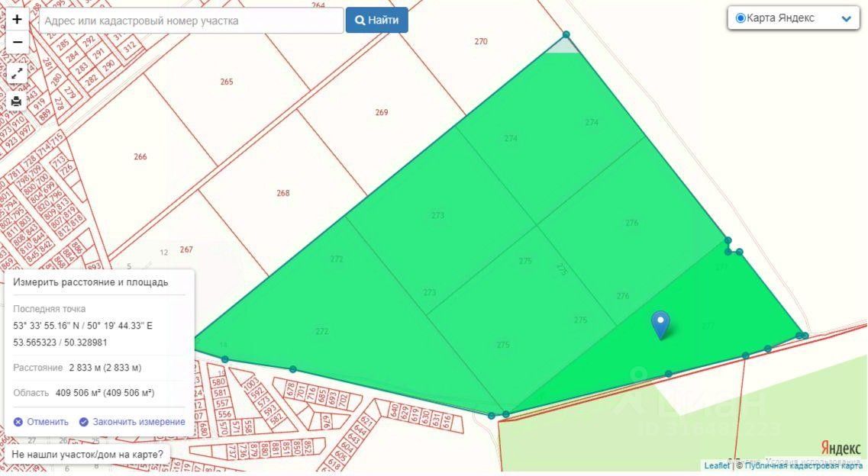This screenshot has height=476, width=868.
Task: Cancel measurement via Отменить link
Action: click(x=41, y=422)
